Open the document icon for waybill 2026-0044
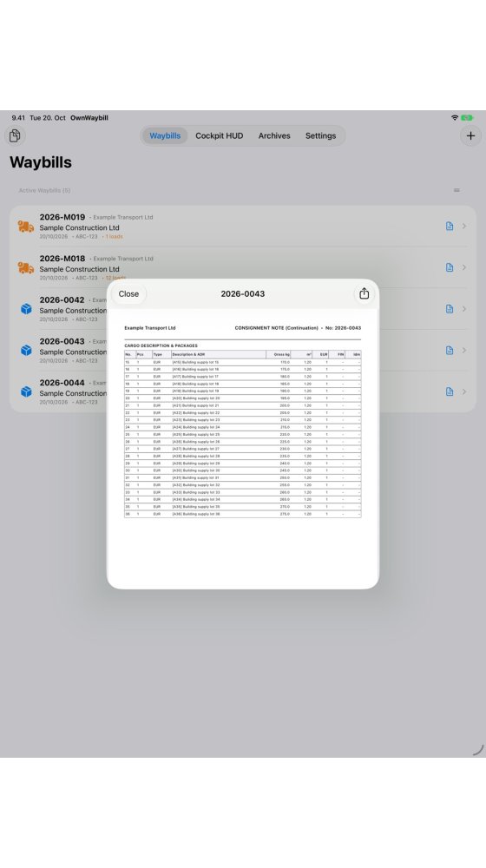The image size is (486, 868). (x=450, y=391)
